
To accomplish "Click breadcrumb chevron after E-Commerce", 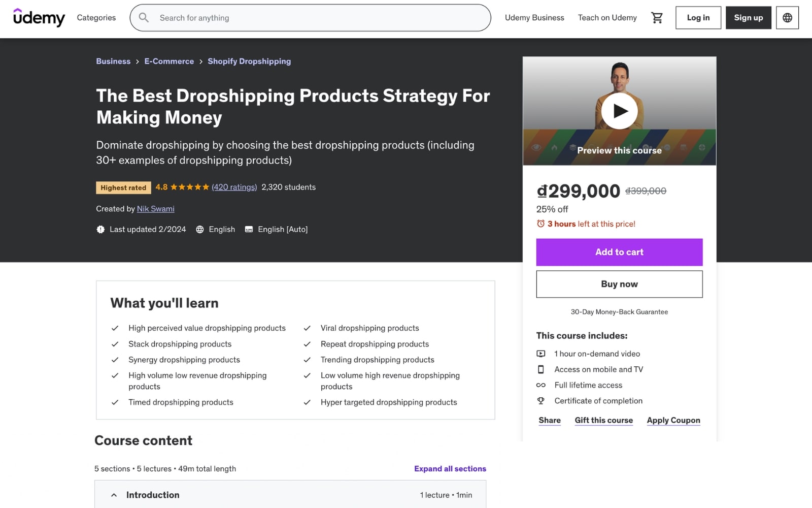I will pyautogui.click(x=201, y=61).
